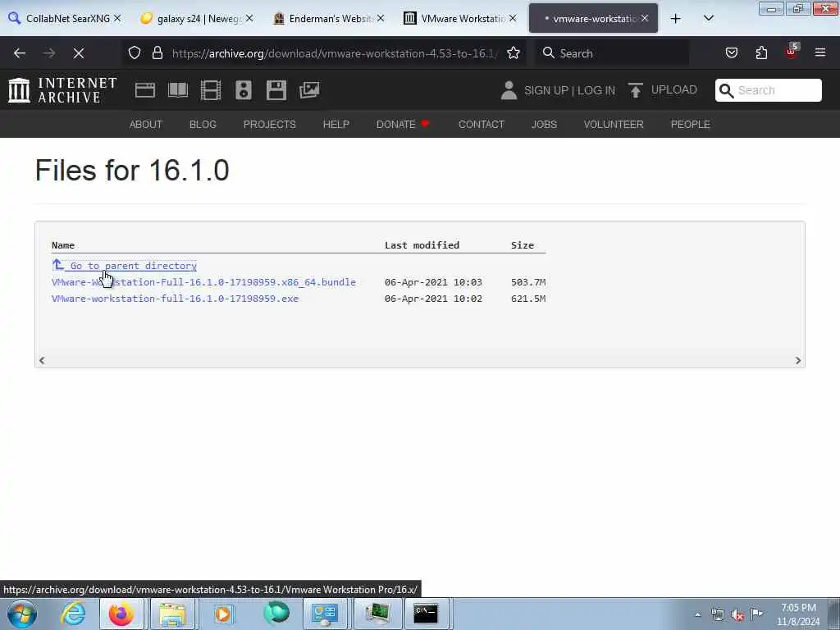This screenshot has height=630, width=840.
Task: Click the UPLOAD link text
Action: pyautogui.click(x=674, y=90)
